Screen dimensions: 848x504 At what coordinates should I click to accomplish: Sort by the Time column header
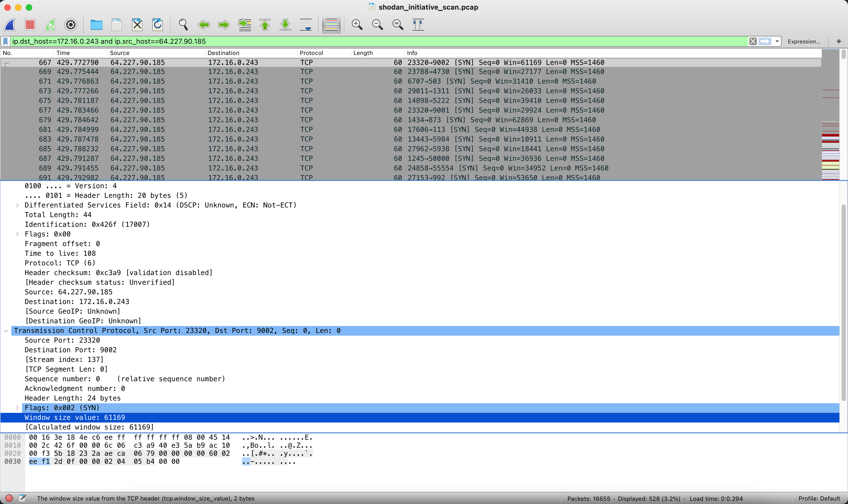[80, 53]
